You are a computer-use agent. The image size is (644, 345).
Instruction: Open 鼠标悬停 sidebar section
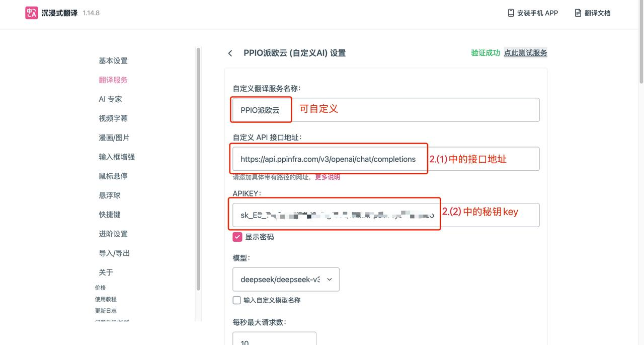[x=113, y=176]
